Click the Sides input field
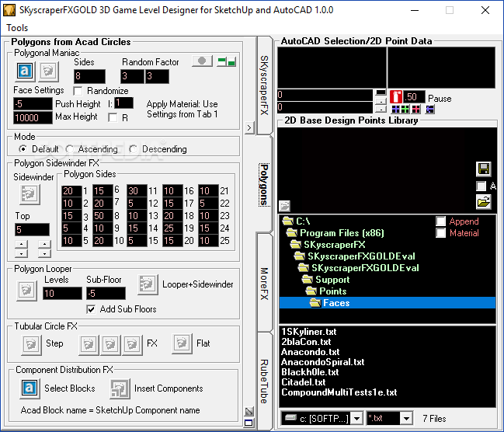 pyautogui.click(x=89, y=76)
